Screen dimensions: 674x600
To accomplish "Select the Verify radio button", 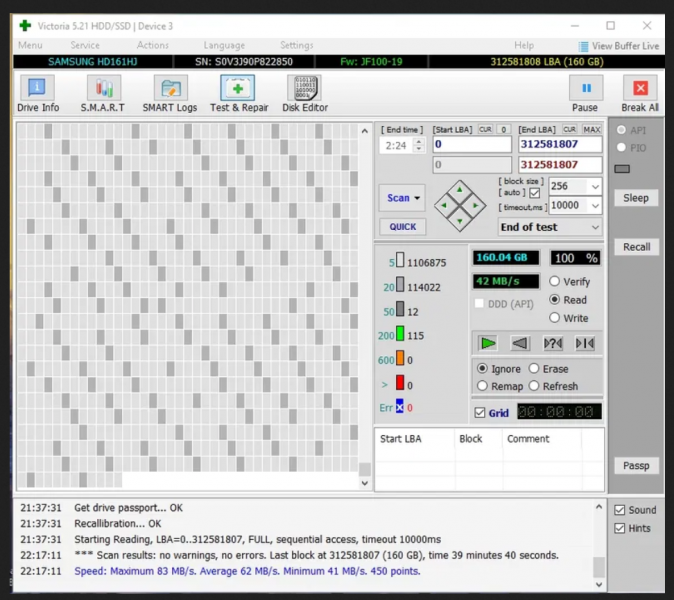I will tap(555, 282).
